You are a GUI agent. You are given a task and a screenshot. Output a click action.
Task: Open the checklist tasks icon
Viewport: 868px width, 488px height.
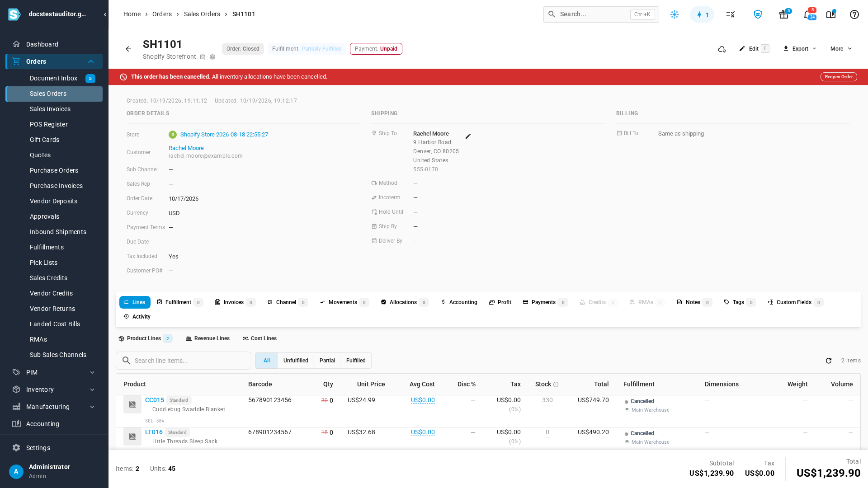pyautogui.click(x=731, y=14)
